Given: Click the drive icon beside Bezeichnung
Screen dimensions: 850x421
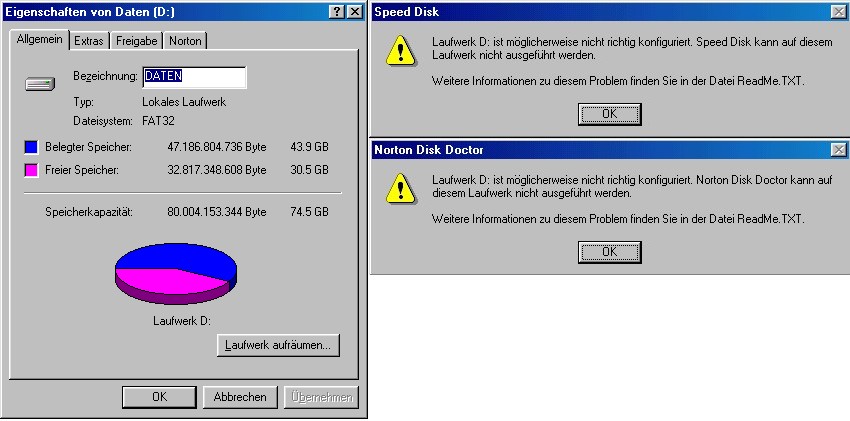Looking at the screenshot, I should pyautogui.click(x=40, y=84).
